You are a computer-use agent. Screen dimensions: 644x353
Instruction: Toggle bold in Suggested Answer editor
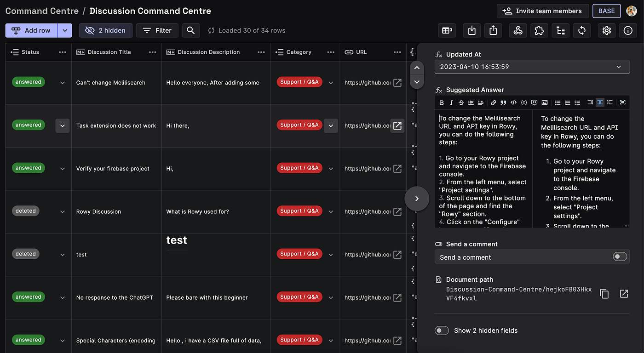coord(442,102)
